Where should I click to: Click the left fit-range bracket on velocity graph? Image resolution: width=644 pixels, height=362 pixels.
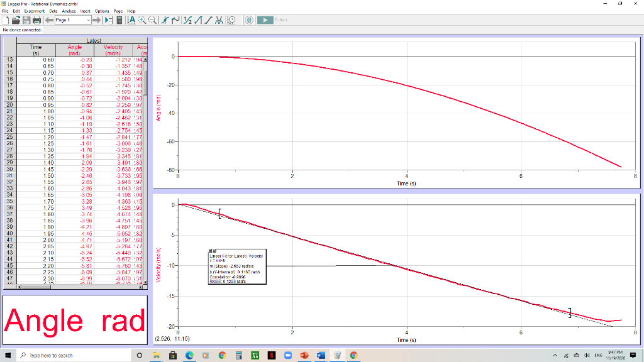pyautogui.click(x=219, y=214)
